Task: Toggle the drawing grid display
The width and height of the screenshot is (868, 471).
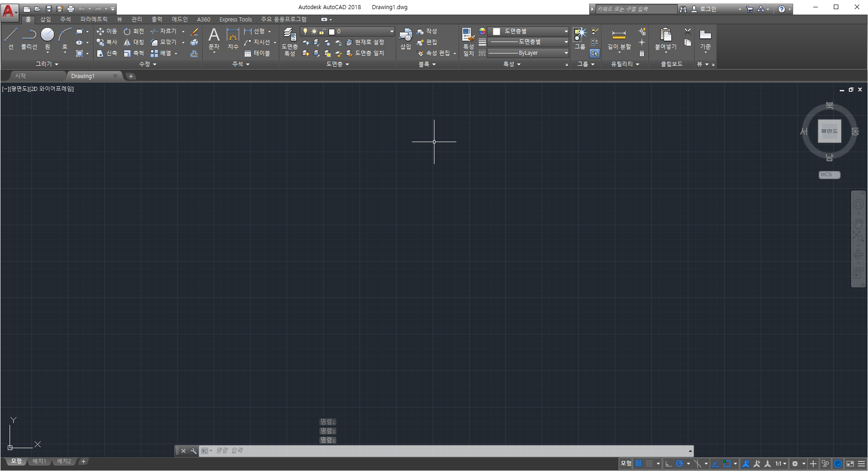Action: point(638,464)
